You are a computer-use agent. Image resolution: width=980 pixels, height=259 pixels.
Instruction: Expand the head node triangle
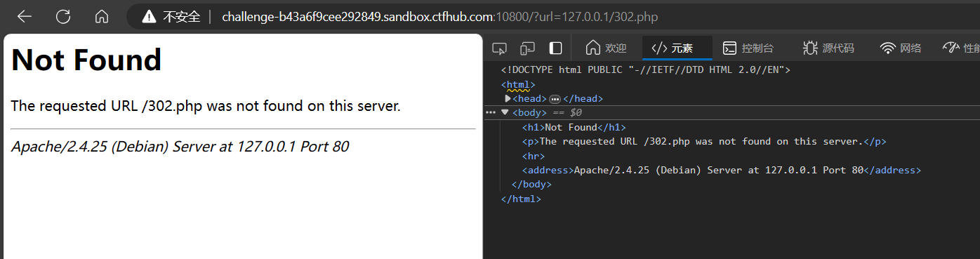click(508, 98)
